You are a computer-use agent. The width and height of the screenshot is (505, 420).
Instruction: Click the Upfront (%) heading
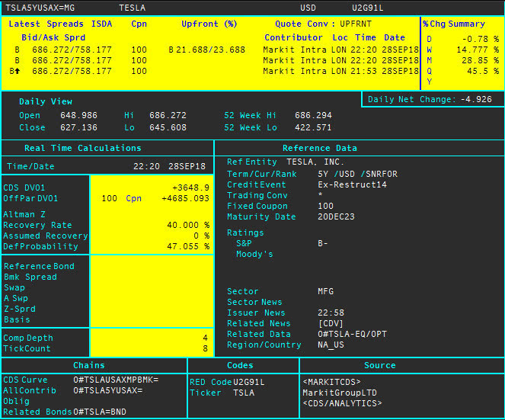tap(209, 24)
